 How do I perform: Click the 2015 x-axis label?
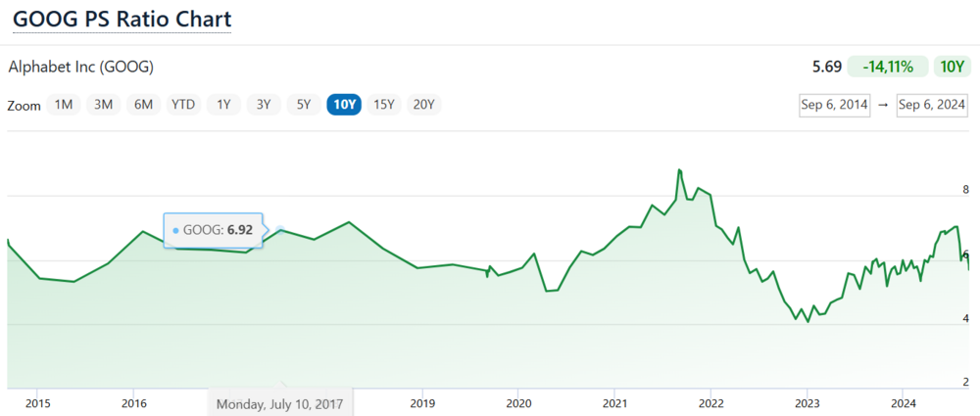(37, 403)
